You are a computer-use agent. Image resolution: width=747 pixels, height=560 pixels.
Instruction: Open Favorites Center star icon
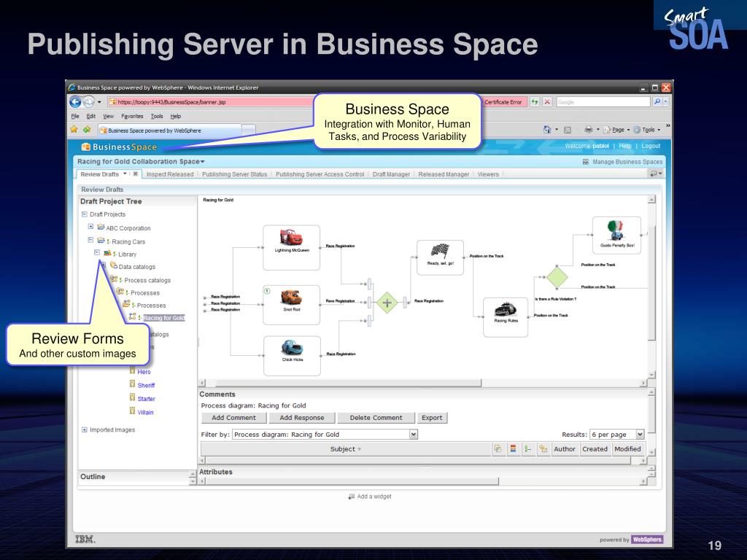tap(74, 130)
